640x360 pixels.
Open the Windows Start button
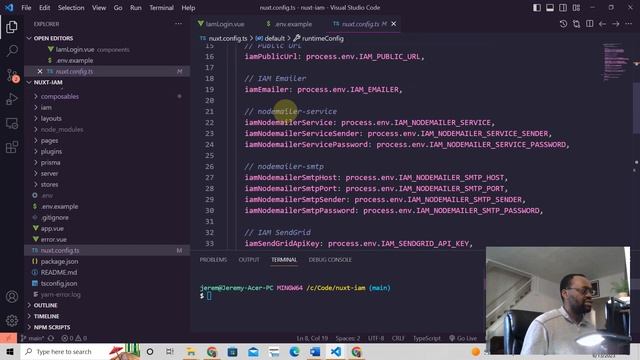point(10,351)
